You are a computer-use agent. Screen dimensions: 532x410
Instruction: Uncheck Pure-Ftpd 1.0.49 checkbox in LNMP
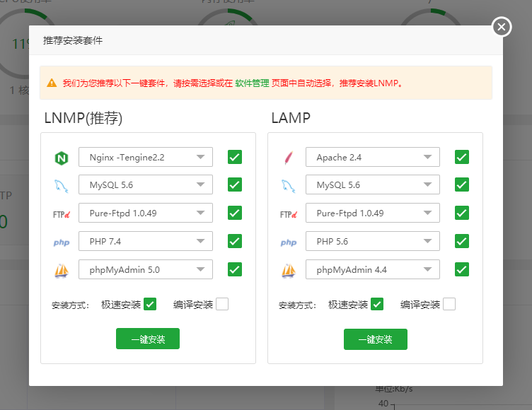(235, 213)
